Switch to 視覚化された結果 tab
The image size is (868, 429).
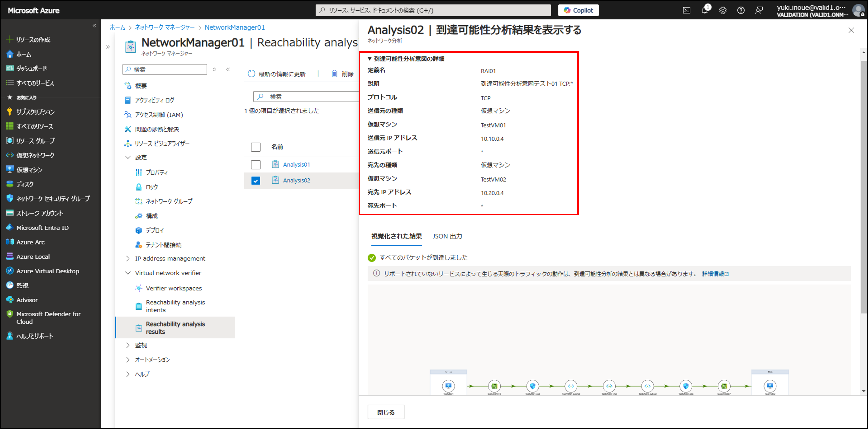coord(396,236)
